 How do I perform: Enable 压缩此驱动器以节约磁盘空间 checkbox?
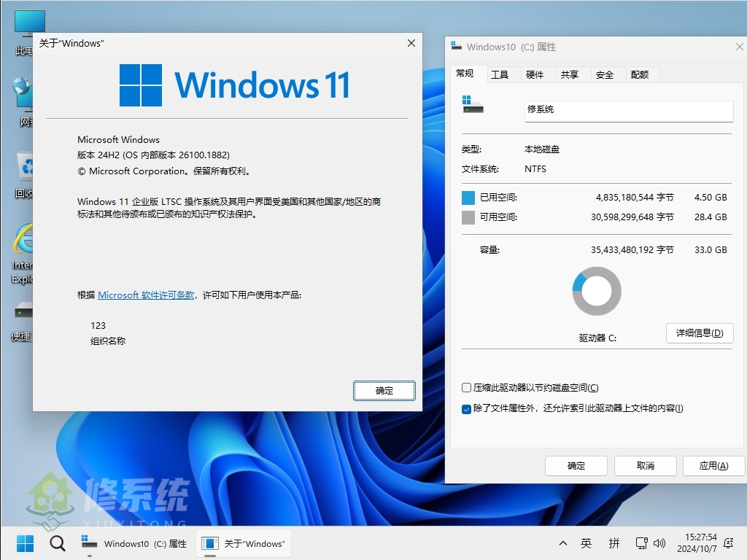(466, 388)
